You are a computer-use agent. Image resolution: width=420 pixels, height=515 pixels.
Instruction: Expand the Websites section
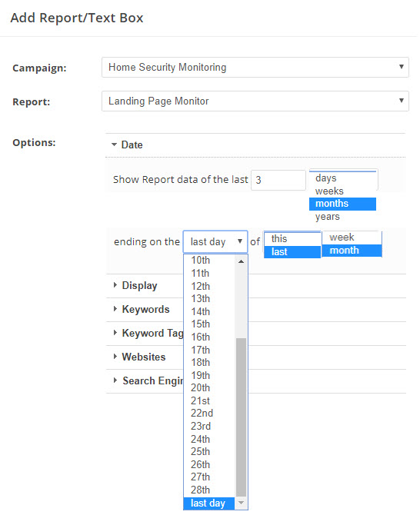[139, 357]
